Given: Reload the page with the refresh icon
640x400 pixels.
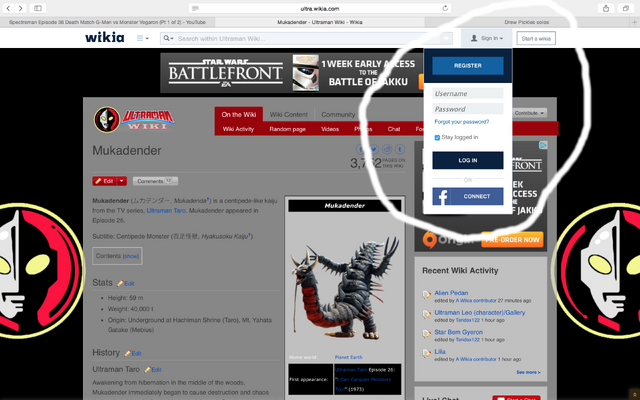Looking at the screenshot, I should click(445, 8).
